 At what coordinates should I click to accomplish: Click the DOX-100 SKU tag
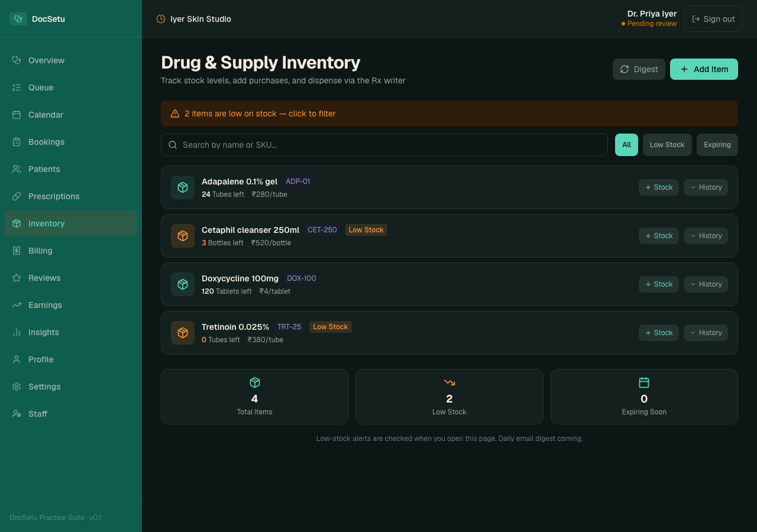click(302, 278)
